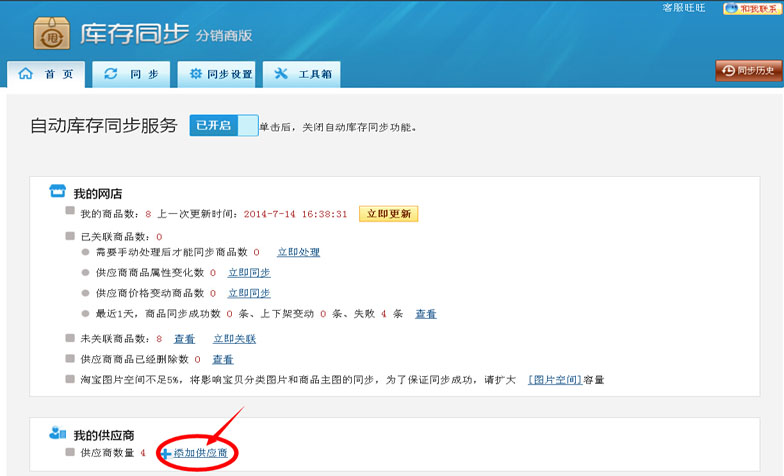
Task: Open the 工具箱 tab
Action: [x=302, y=74]
